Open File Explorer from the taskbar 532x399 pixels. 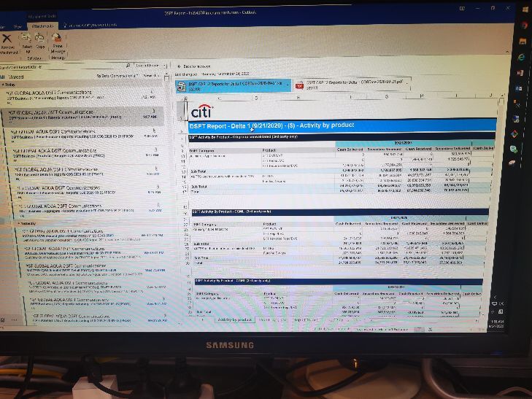pos(523,42)
